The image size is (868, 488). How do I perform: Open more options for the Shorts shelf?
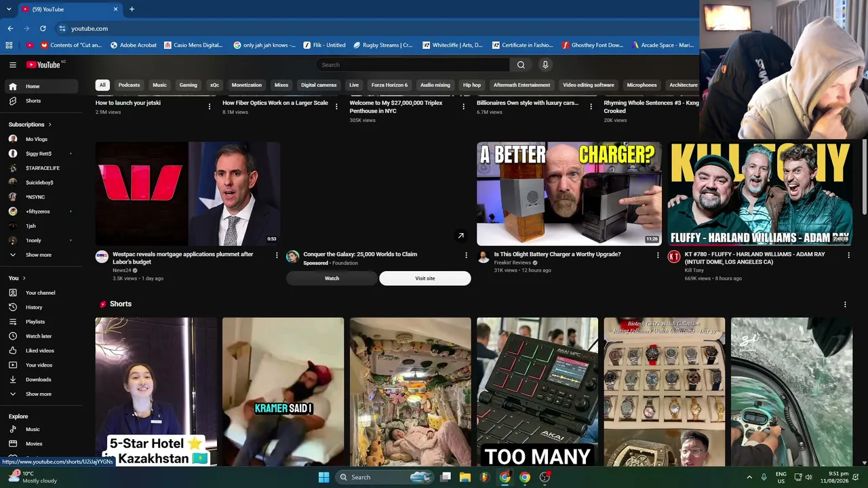[x=845, y=304]
